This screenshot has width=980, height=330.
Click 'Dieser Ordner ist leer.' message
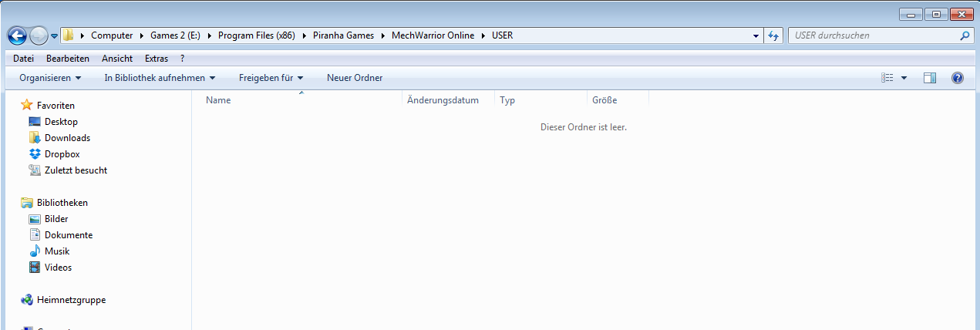pos(584,127)
